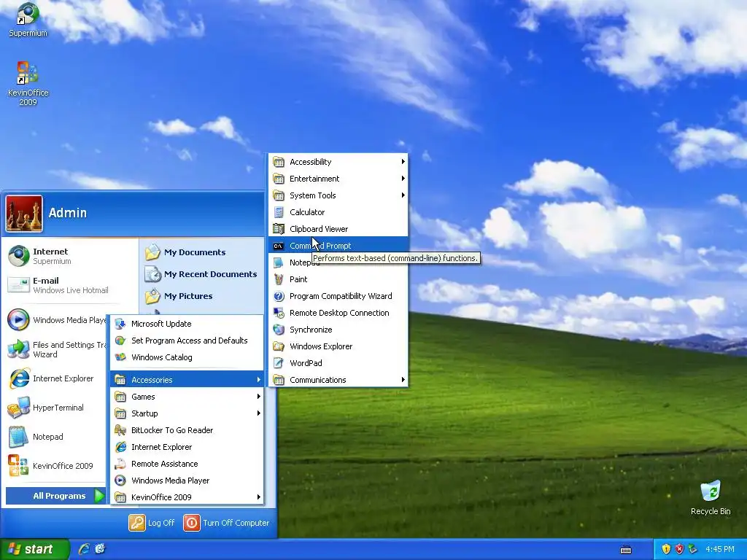
Task: Launch Windows Media Player from All Programs list
Action: pos(187,481)
